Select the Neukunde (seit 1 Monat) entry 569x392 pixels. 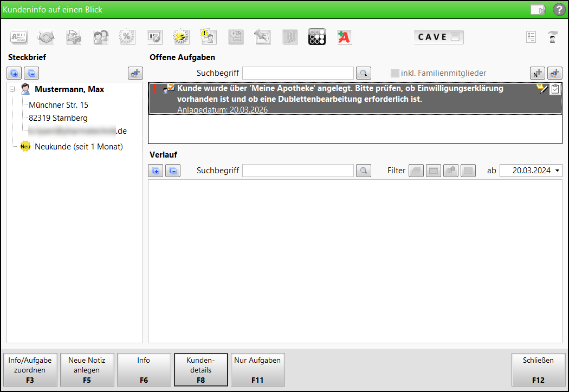79,147
